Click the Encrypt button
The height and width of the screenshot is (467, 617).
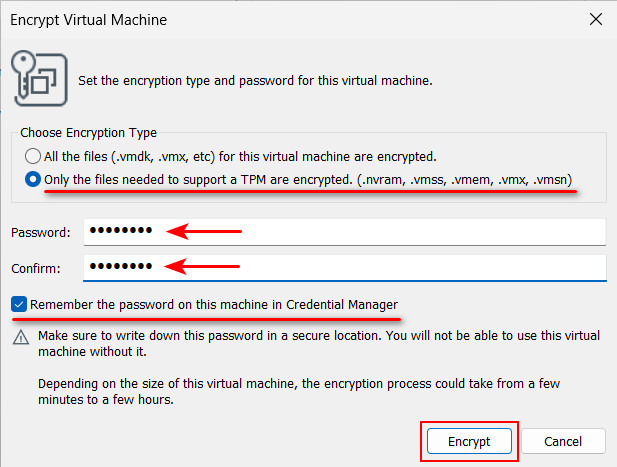[469, 441]
